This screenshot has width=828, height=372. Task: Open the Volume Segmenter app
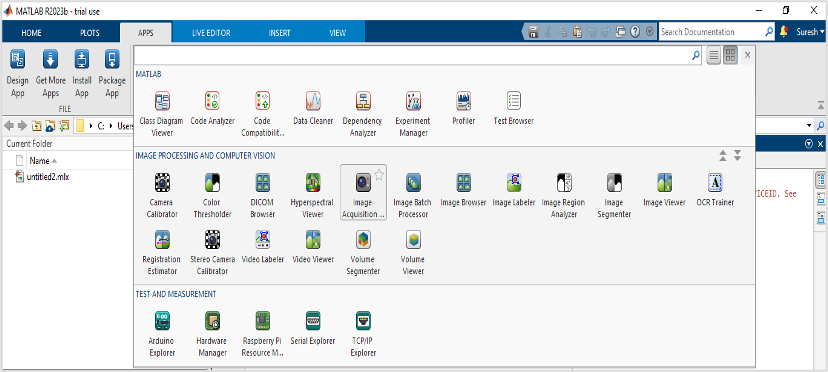363,253
